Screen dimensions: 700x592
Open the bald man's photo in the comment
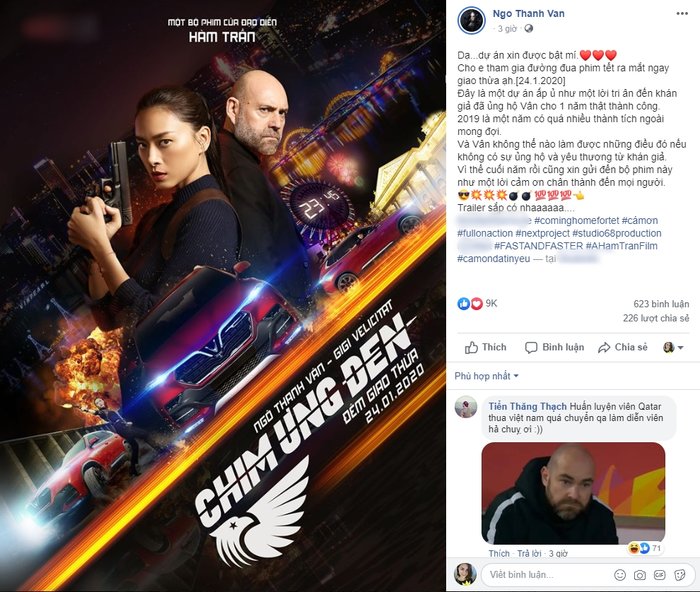click(573, 493)
